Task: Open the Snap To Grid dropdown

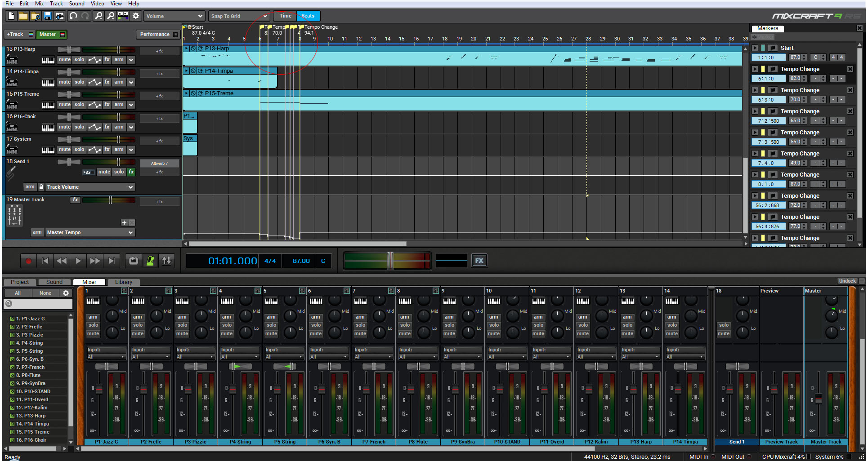Action: [x=239, y=16]
